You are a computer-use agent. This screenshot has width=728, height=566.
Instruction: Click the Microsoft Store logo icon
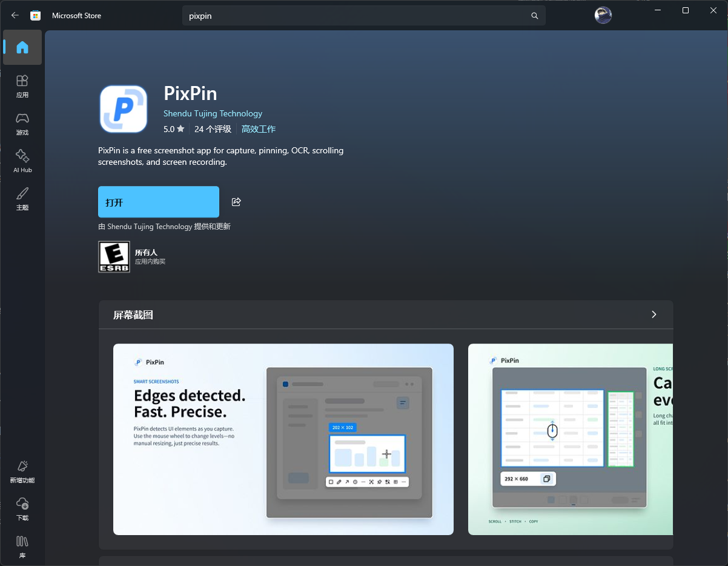[36, 16]
